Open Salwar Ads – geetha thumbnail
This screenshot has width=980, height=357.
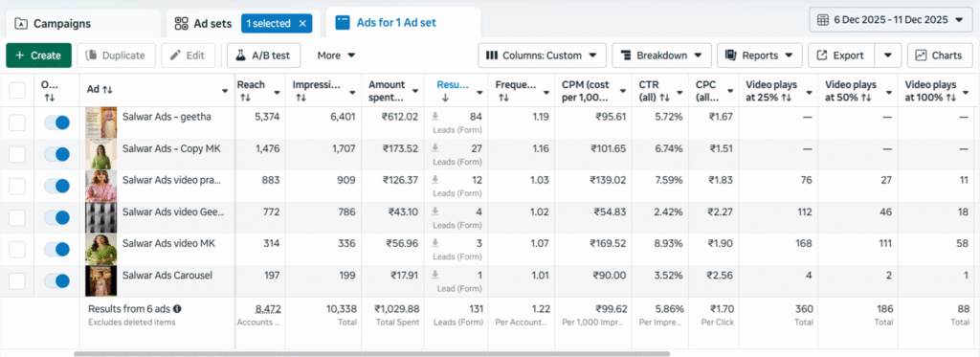(x=101, y=123)
